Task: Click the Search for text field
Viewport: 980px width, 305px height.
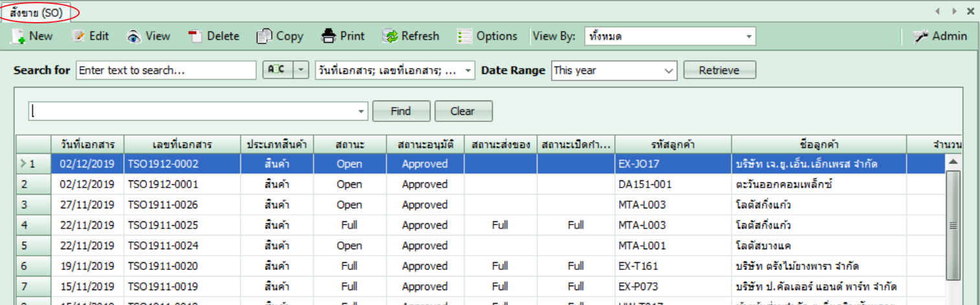Action: (166, 70)
